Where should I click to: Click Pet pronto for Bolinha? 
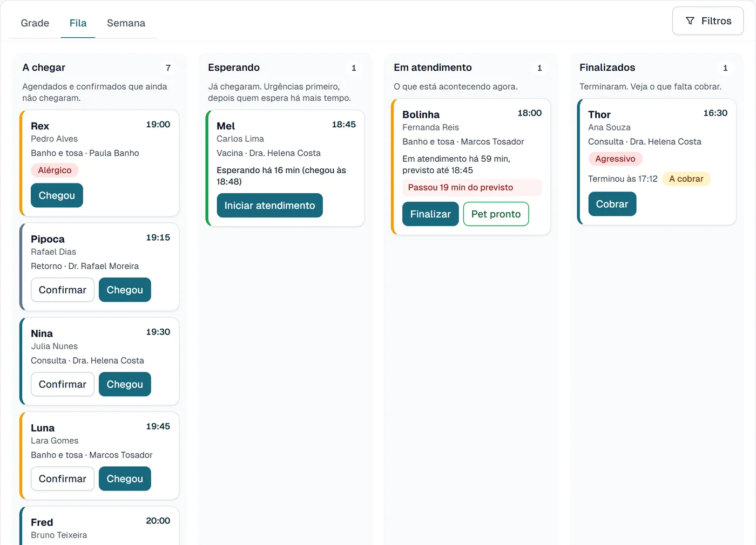coord(496,214)
